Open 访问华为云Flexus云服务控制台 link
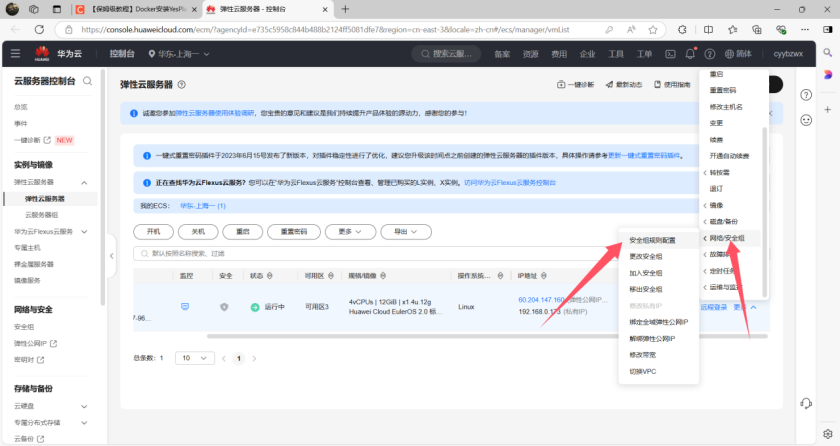This screenshot has height=446, width=840. click(x=510, y=183)
